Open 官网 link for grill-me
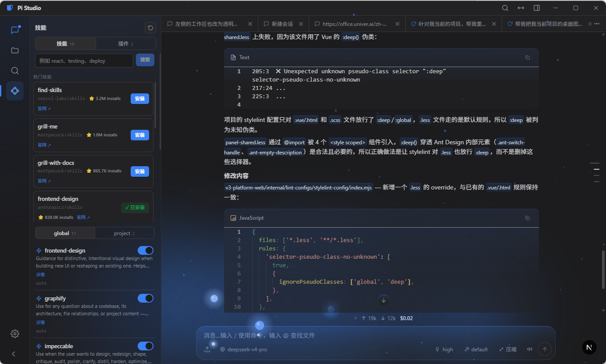 [44, 145]
